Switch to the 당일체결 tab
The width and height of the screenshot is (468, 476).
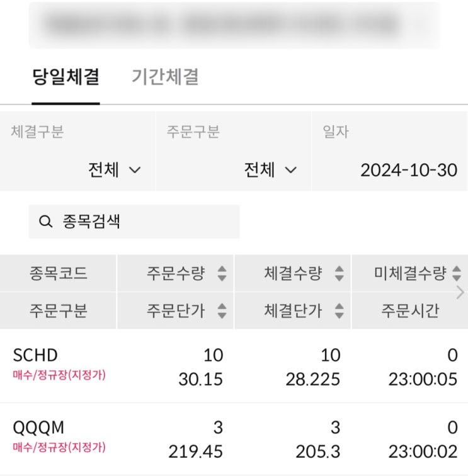66,77
